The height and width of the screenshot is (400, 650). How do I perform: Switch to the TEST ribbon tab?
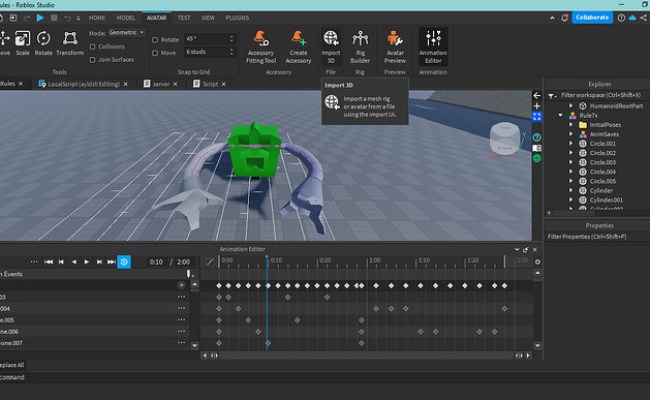coord(184,18)
